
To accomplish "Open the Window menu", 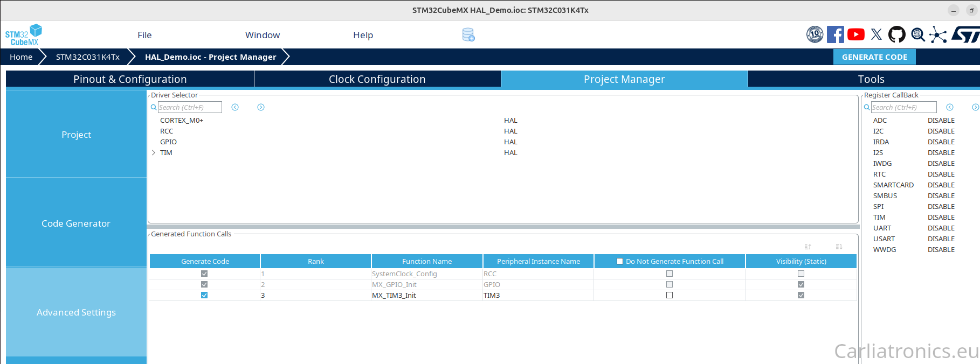I will coord(263,35).
